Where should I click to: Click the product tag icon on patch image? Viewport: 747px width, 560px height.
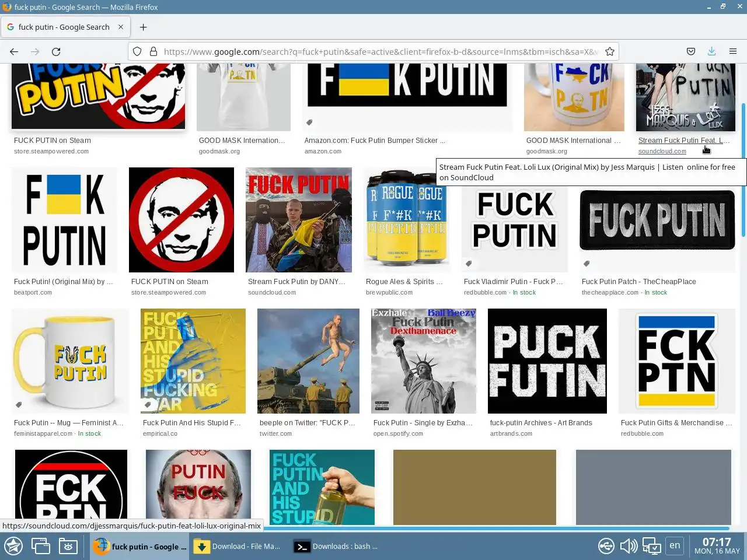pyautogui.click(x=587, y=264)
